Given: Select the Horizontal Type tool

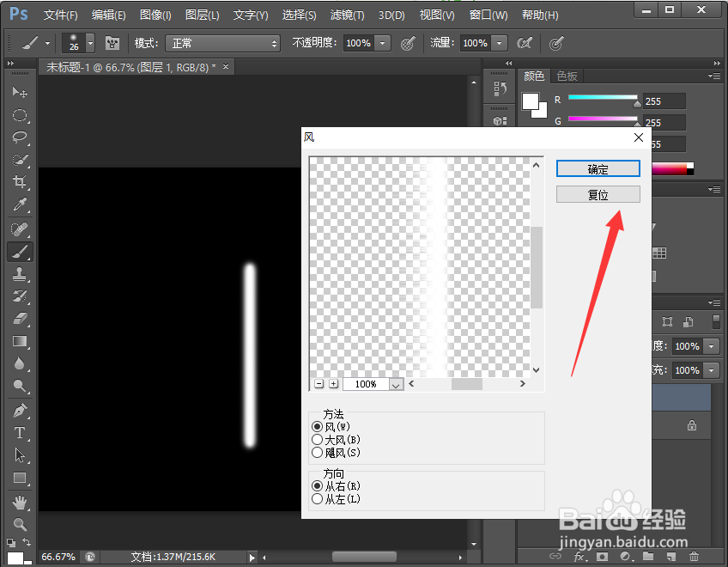Looking at the screenshot, I should [x=20, y=433].
